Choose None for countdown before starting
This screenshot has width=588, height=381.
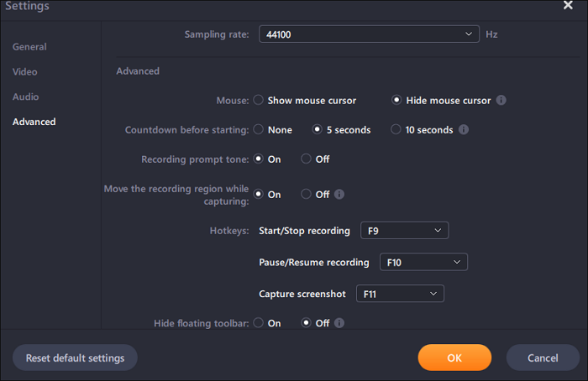coord(259,130)
